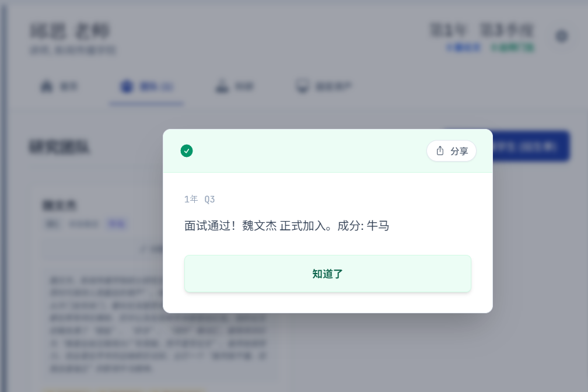Click the share arrow icon beside 分享

click(440, 151)
